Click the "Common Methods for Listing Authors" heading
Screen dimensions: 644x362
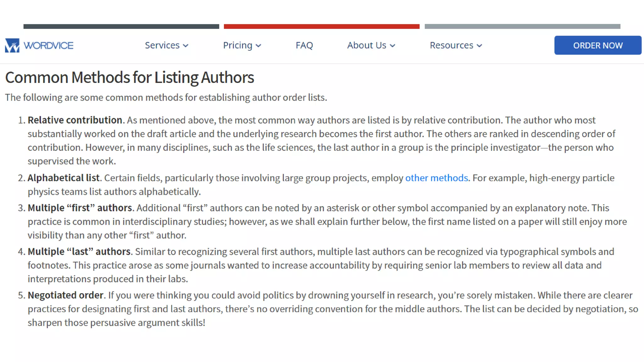click(x=129, y=77)
